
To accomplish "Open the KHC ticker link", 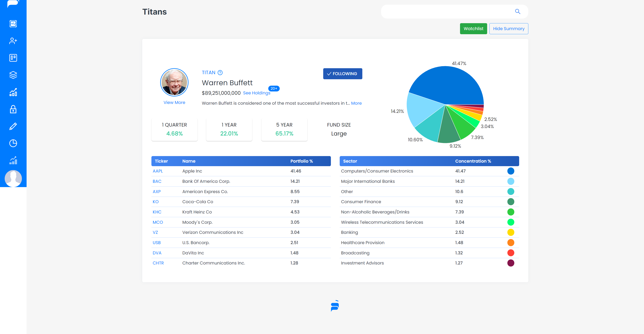I will [x=157, y=212].
